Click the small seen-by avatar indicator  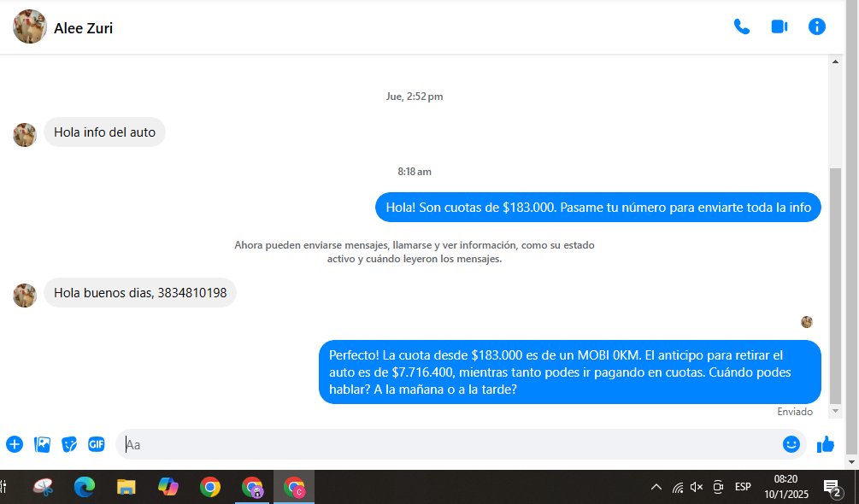tap(806, 322)
